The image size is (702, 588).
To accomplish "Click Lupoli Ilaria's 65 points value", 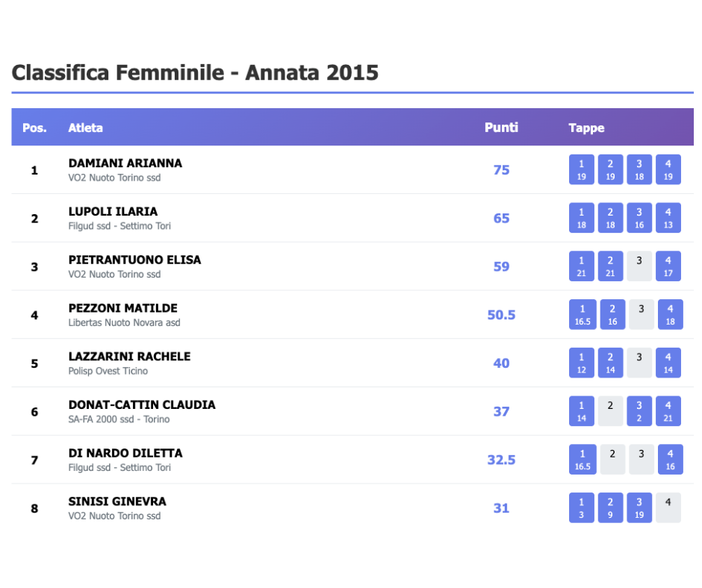I will click(x=501, y=218).
